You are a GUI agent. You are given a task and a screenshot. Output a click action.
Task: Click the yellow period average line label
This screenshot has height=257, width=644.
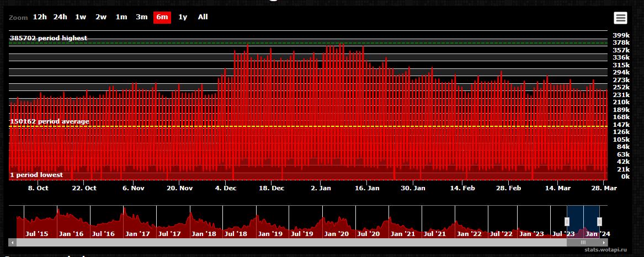point(50,121)
